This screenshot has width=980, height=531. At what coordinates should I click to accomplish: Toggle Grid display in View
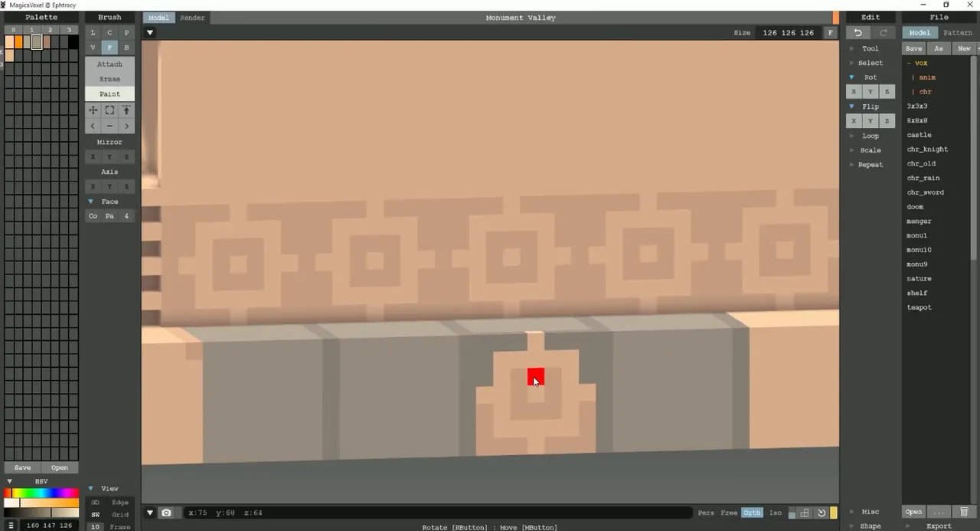[120, 515]
